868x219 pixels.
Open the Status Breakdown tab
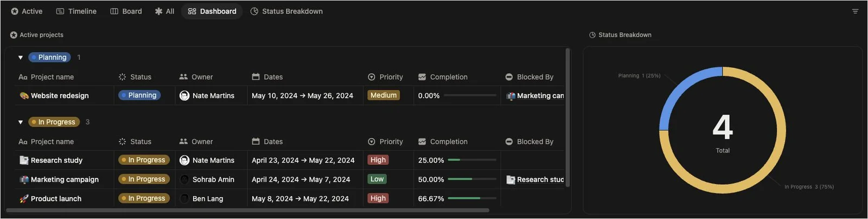coord(286,11)
